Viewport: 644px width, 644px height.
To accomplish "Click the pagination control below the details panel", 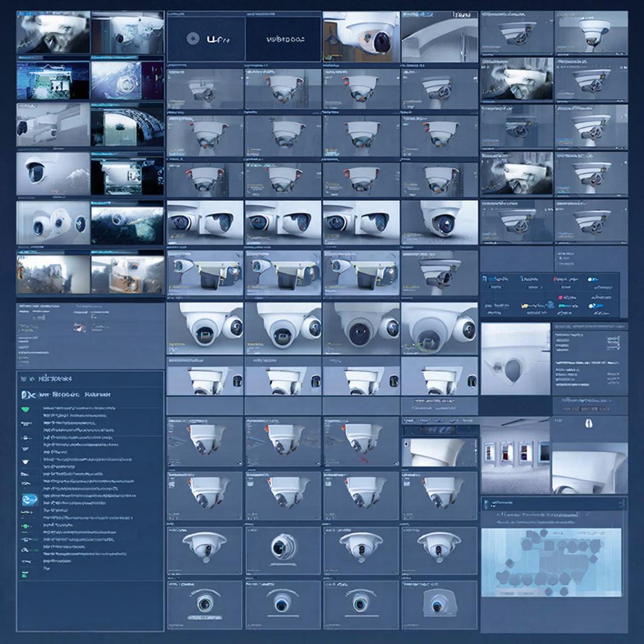I will [x=589, y=409].
